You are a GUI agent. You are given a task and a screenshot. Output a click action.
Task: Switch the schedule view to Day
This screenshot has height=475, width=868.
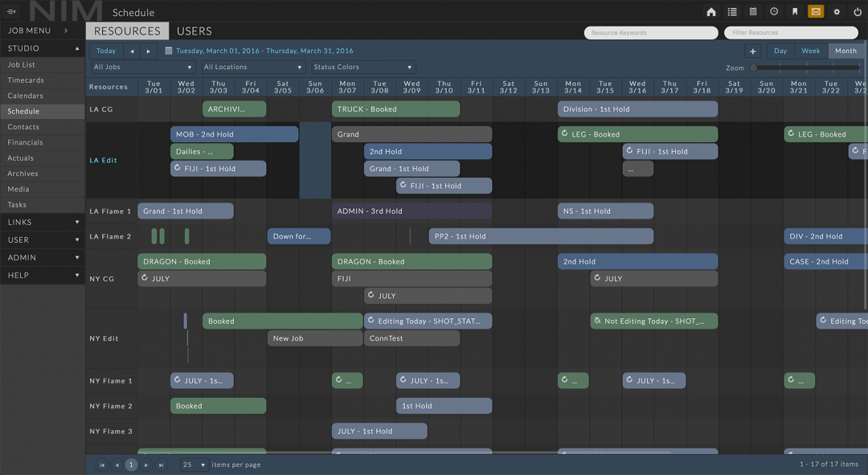tap(780, 50)
